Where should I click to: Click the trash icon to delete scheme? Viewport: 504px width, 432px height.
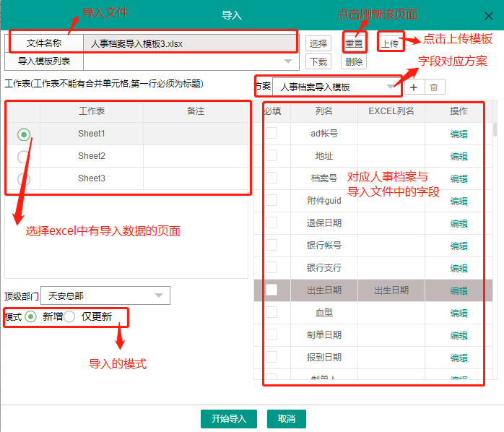pyautogui.click(x=434, y=87)
